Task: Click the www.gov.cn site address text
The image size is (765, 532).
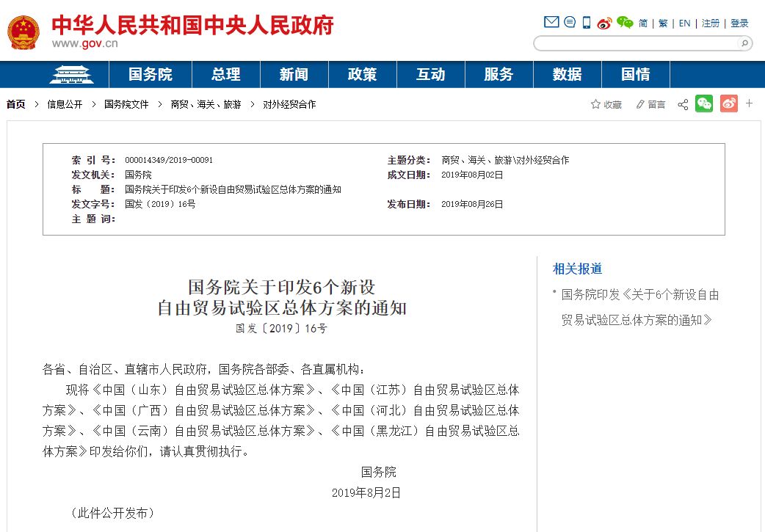Action: point(85,43)
